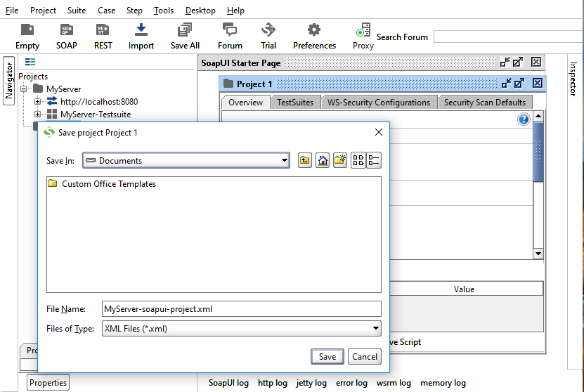
Task: Click the Value column header
Action: click(464, 289)
